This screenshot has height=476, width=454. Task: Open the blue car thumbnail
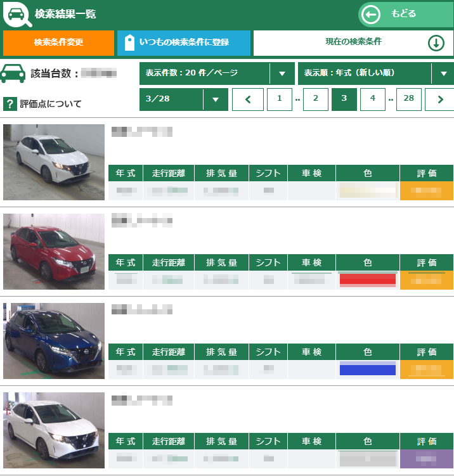[x=54, y=341]
